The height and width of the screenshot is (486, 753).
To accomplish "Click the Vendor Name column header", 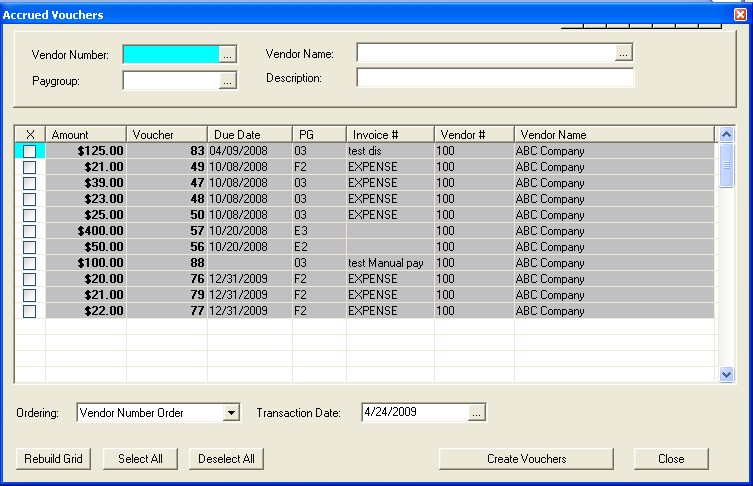I will (x=614, y=134).
